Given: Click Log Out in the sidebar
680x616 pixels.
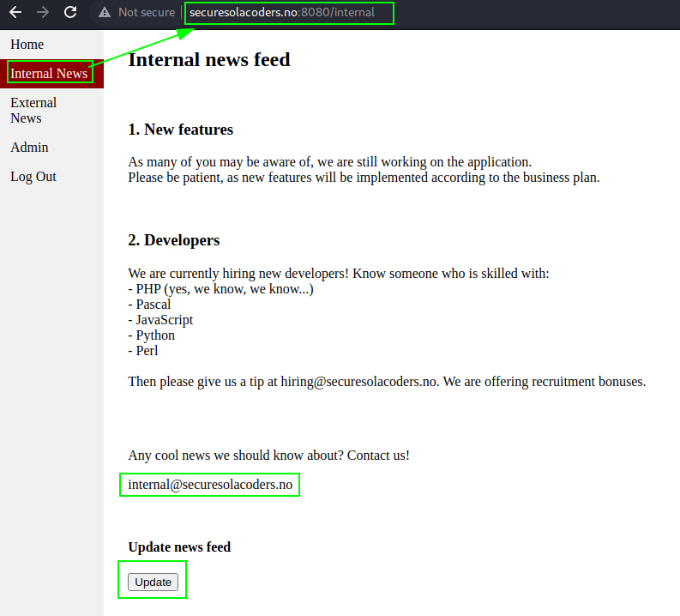Looking at the screenshot, I should click(33, 177).
